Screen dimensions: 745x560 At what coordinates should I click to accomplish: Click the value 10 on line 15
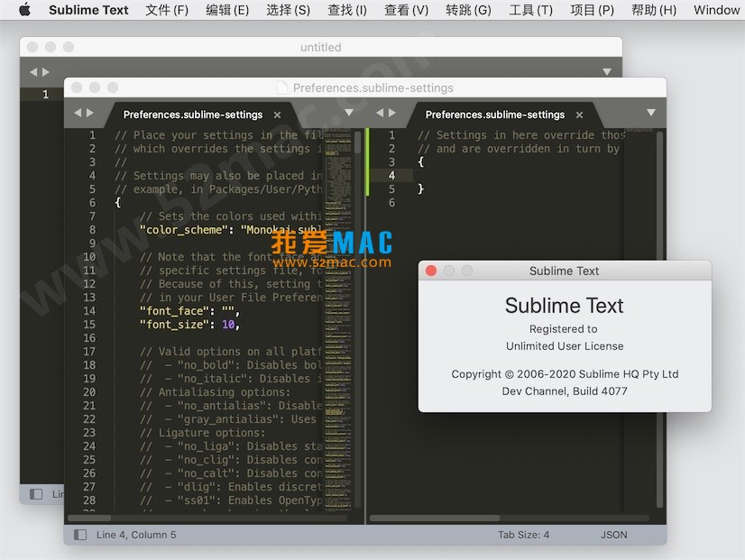coord(228,325)
